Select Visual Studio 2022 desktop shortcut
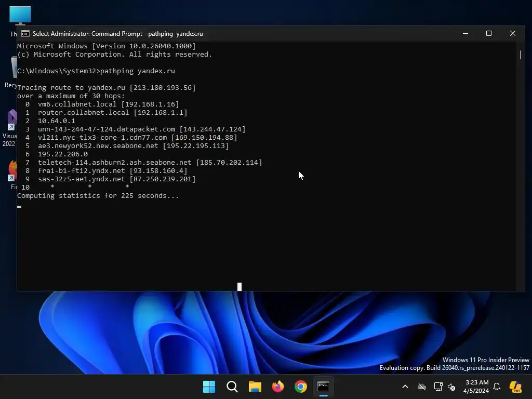 (9, 128)
